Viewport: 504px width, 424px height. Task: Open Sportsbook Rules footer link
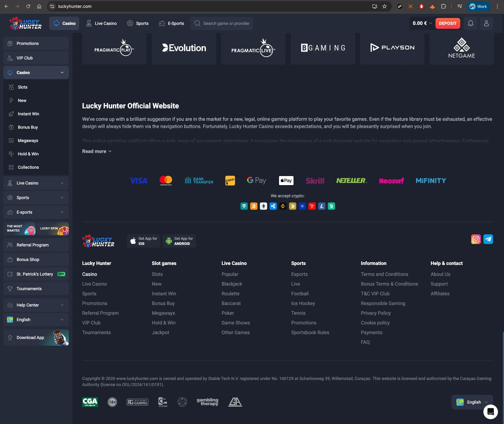310,332
